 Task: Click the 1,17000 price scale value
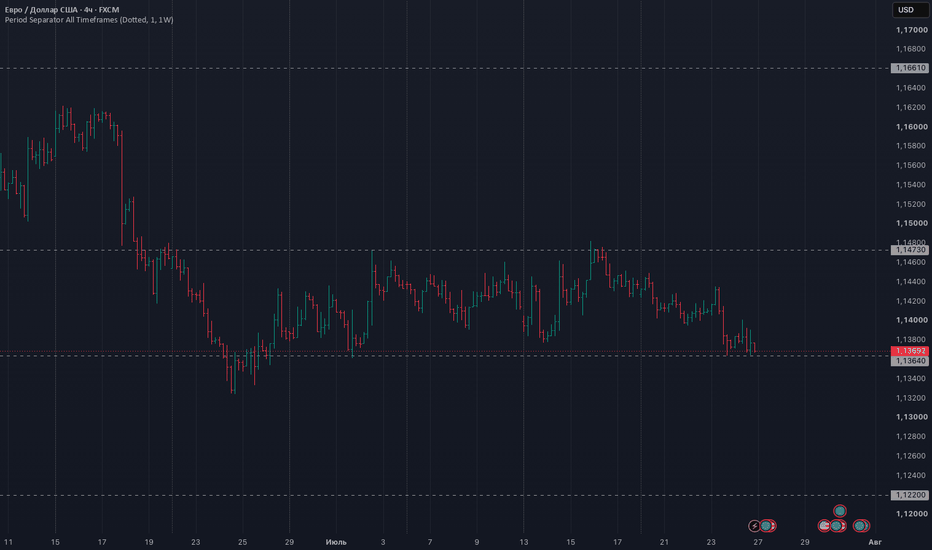pos(912,30)
